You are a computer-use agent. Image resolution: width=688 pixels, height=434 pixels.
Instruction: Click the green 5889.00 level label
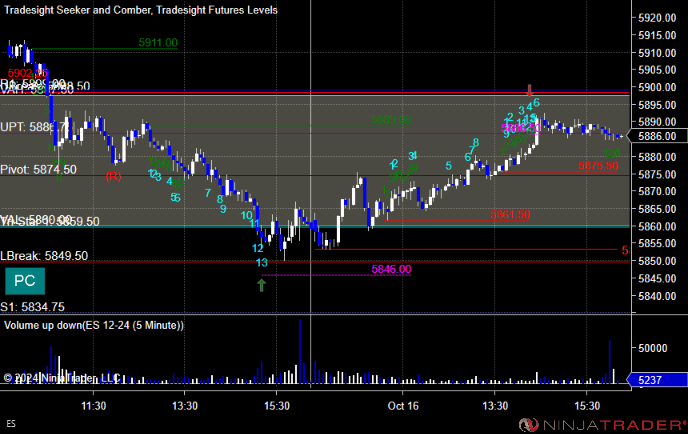(391, 119)
